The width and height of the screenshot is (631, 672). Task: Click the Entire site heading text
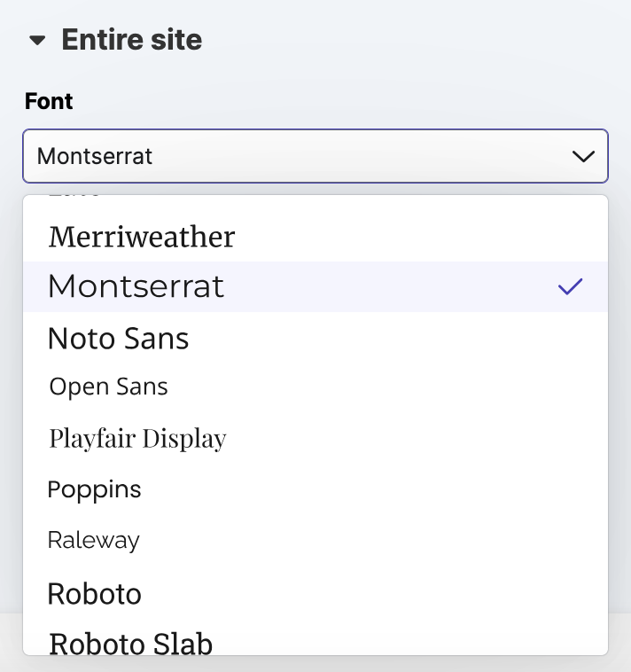[x=131, y=40]
